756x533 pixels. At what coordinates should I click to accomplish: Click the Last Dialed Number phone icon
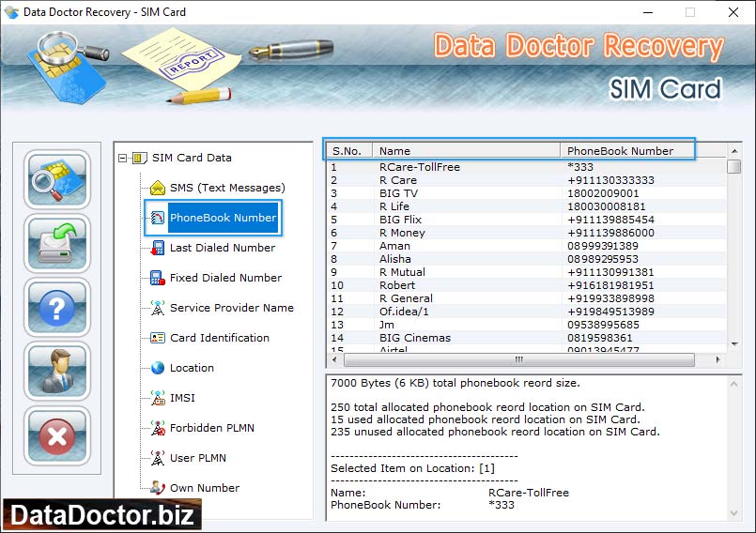pos(157,248)
